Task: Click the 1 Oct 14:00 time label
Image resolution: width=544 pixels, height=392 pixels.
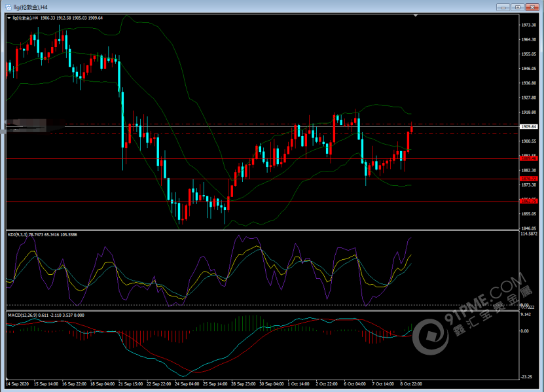Action: [299, 384]
